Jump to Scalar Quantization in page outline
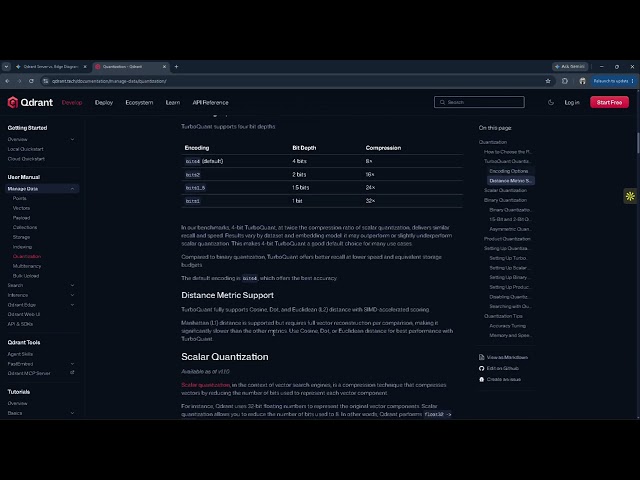 coord(505,190)
